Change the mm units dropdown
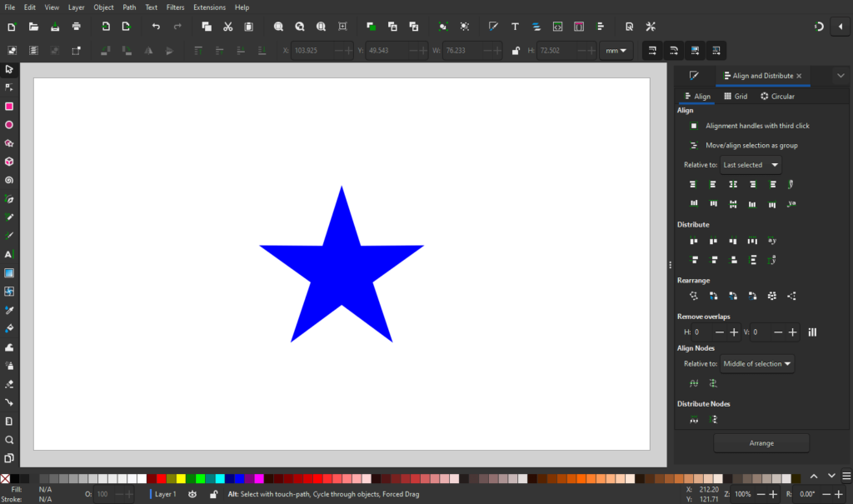853x504 pixels. 616,50
